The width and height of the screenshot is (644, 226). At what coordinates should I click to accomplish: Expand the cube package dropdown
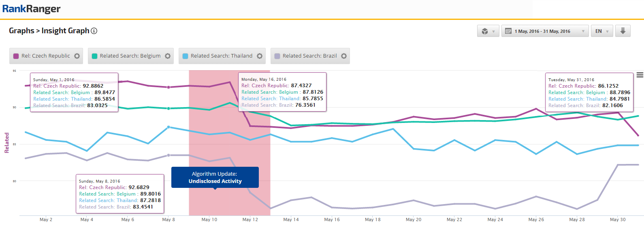coord(488,31)
